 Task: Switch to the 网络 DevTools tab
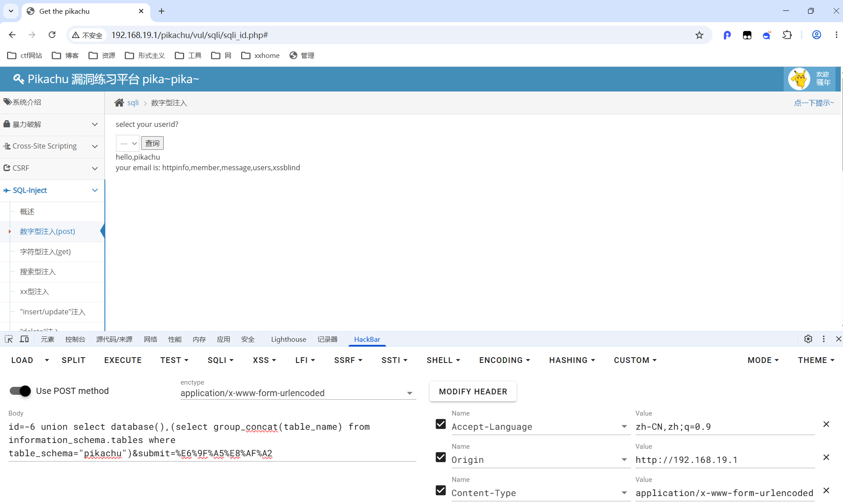150,339
